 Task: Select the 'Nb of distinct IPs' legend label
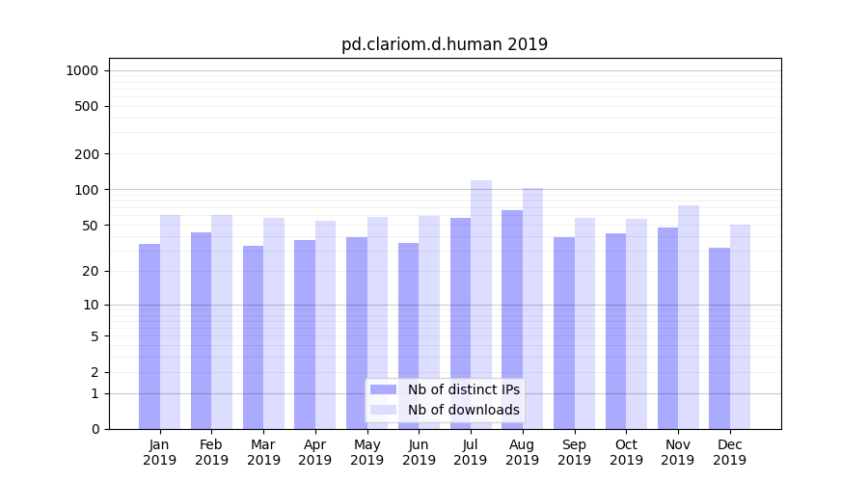[463, 389]
